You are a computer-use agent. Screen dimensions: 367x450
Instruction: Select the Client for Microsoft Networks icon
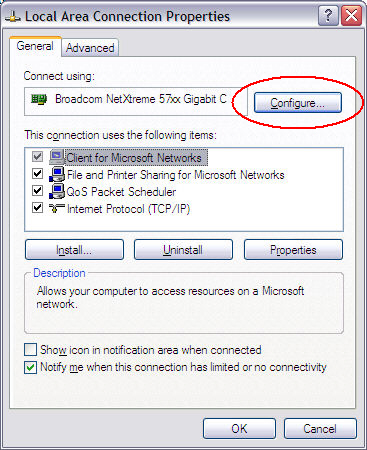coord(57,157)
